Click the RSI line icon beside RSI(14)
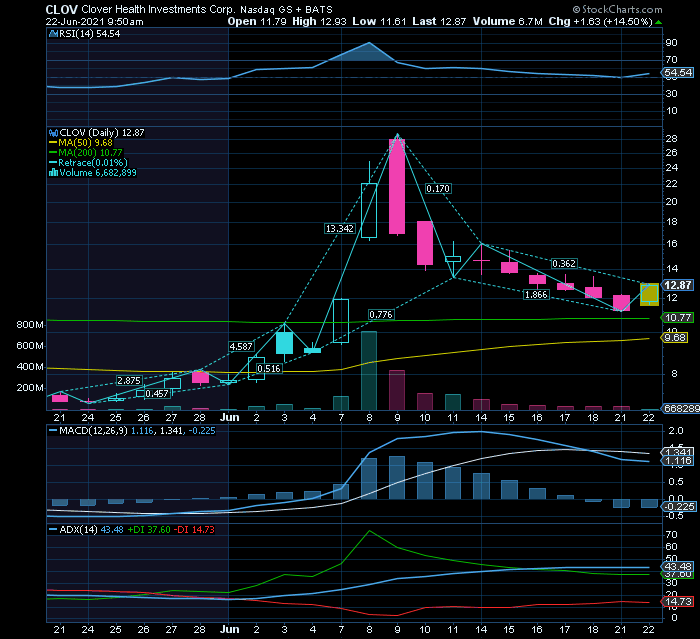This screenshot has height=639, width=700. [x=54, y=33]
